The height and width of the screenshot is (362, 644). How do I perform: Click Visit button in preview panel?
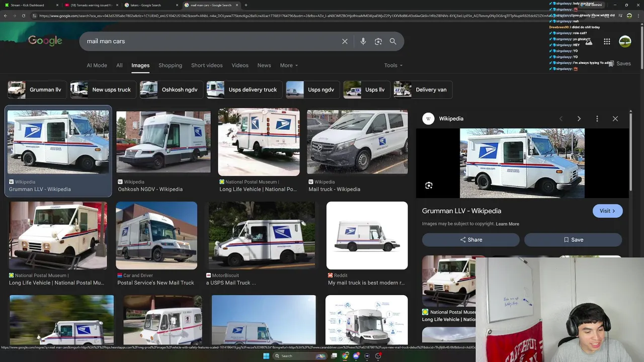[x=607, y=211]
